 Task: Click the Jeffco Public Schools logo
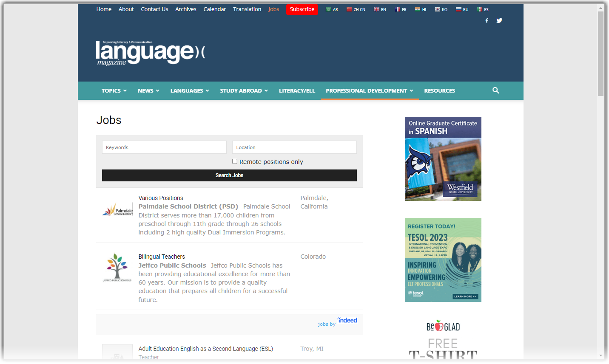tap(117, 268)
